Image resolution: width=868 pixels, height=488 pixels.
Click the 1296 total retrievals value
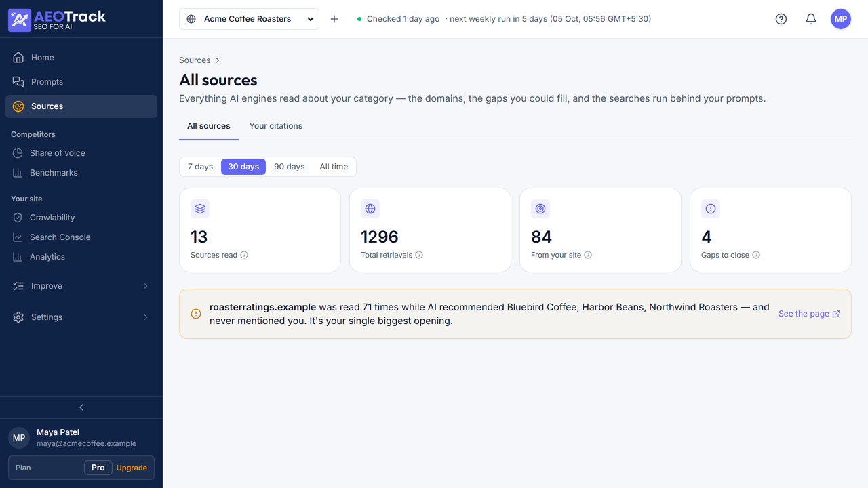coord(380,237)
